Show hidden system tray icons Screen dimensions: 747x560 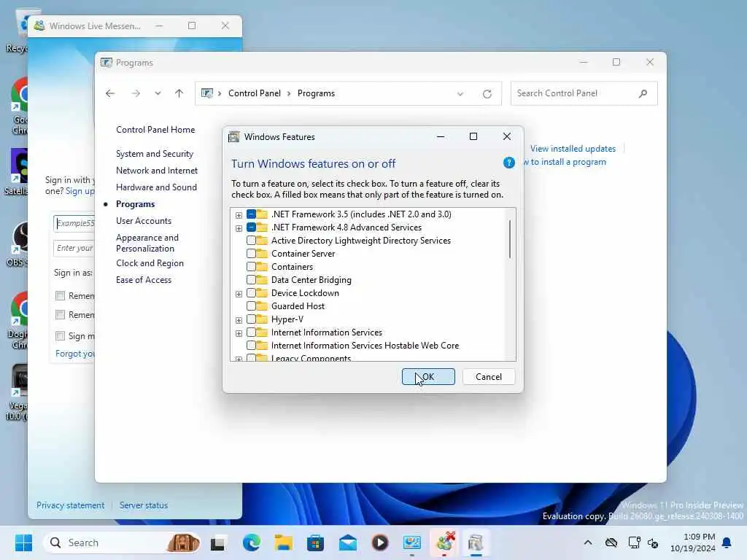pos(589,542)
